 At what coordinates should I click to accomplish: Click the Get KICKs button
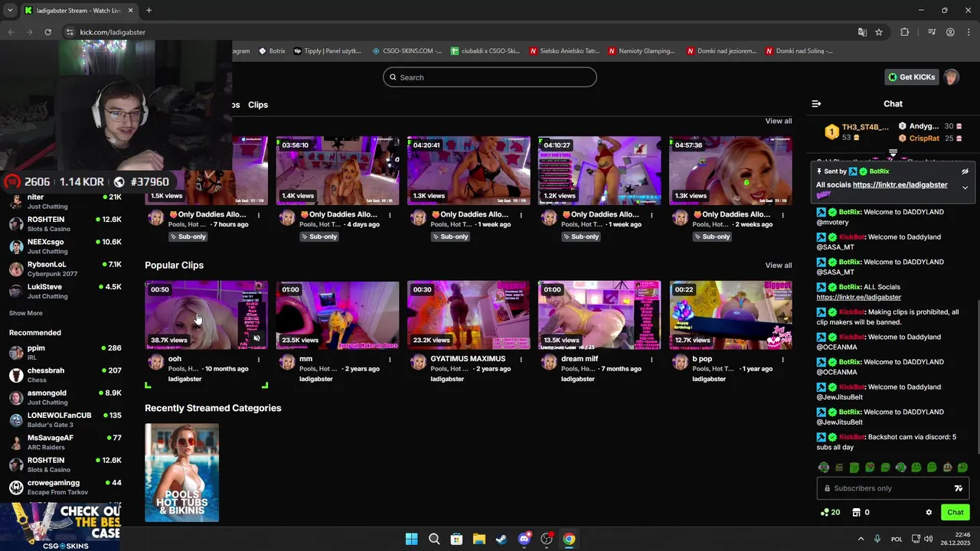click(911, 77)
